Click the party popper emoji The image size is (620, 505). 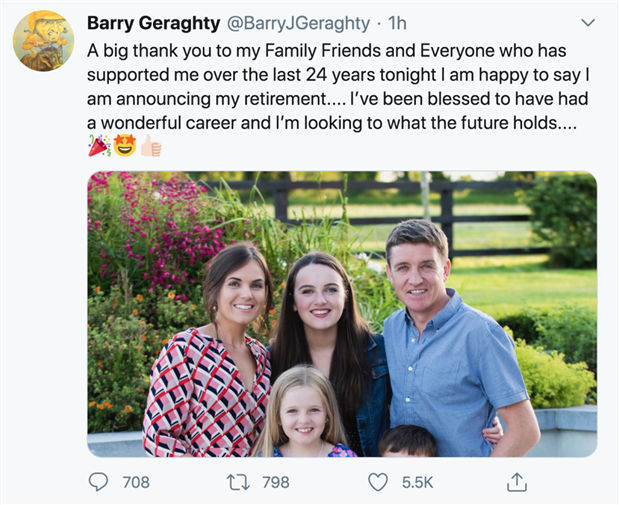coord(99,147)
